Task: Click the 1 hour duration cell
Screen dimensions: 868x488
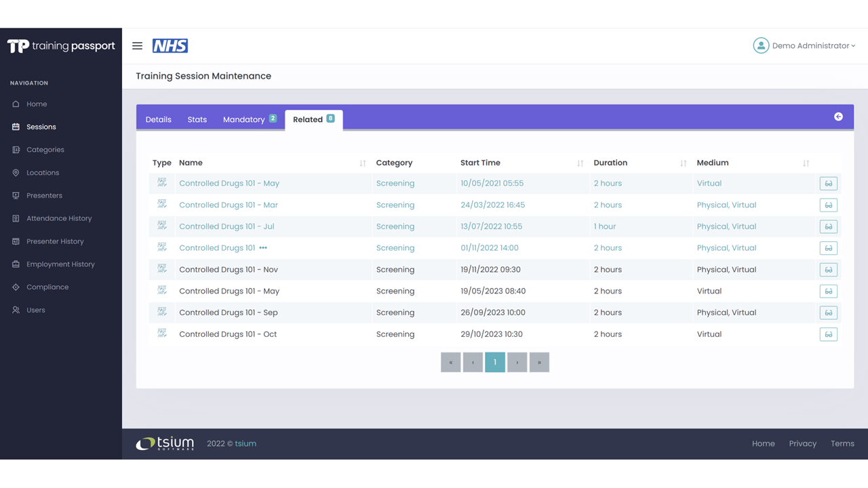Action: (x=605, y=226)
